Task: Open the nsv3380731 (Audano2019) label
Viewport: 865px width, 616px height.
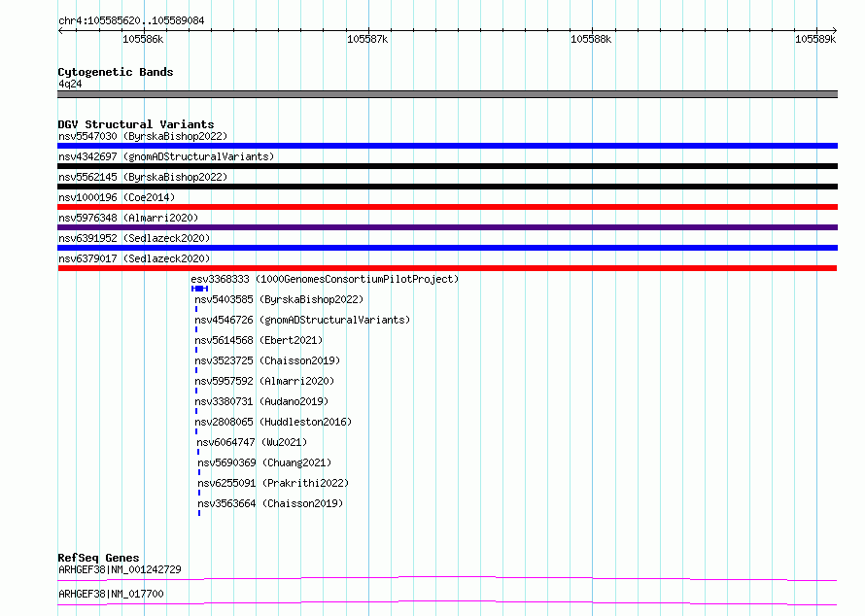Action: 261,401
